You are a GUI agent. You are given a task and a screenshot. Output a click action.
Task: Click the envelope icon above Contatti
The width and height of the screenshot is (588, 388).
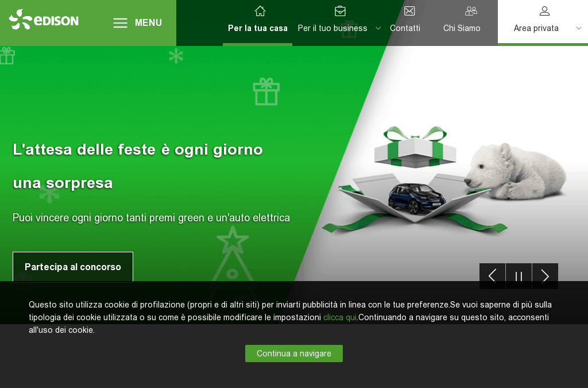(x=409, y=11)
